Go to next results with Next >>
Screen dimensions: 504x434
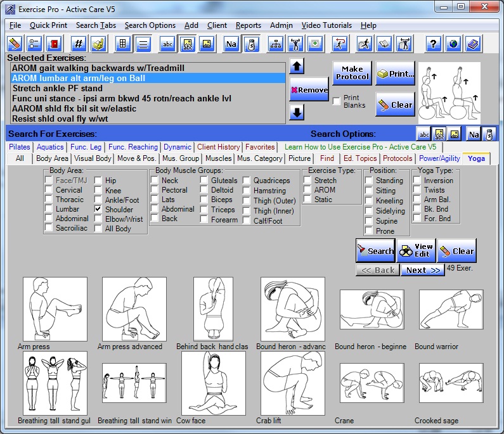pyautogui.click(x=423, y=270)
